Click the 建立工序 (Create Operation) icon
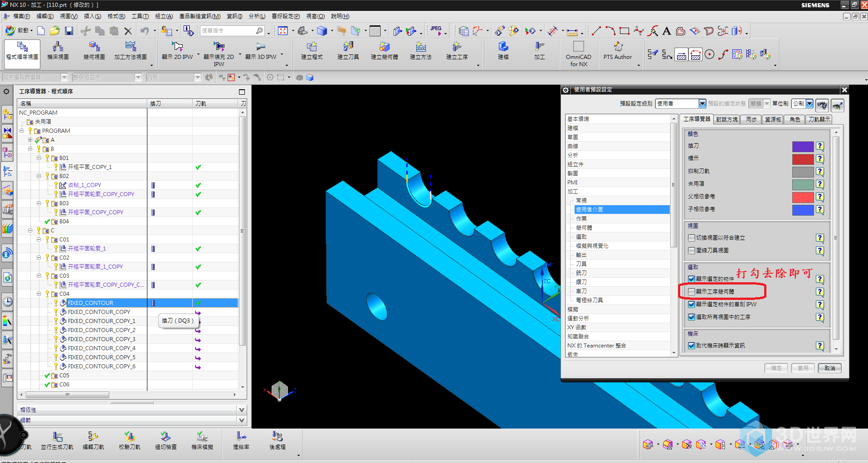 point(457,47)
